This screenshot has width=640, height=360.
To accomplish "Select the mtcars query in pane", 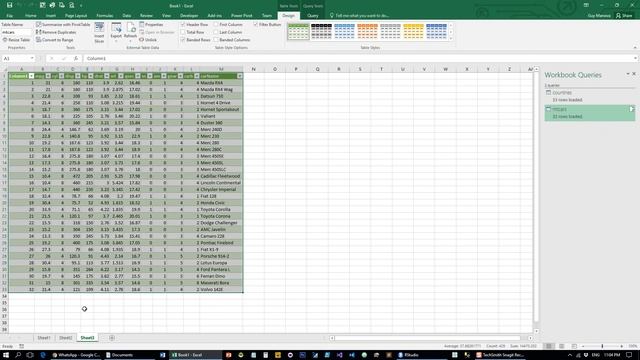I will tap(590, 113).
